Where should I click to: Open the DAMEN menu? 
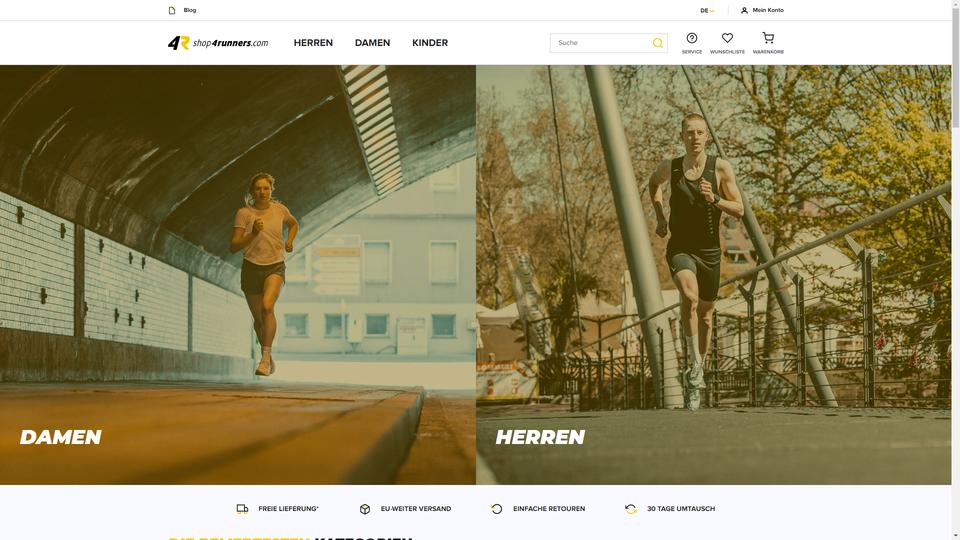[372, 43]
